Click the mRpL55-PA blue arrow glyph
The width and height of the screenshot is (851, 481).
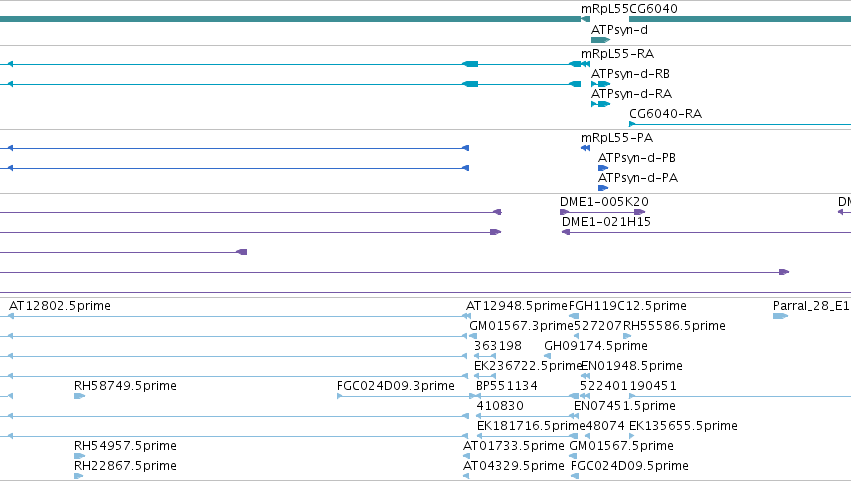[x=585, y=148]
